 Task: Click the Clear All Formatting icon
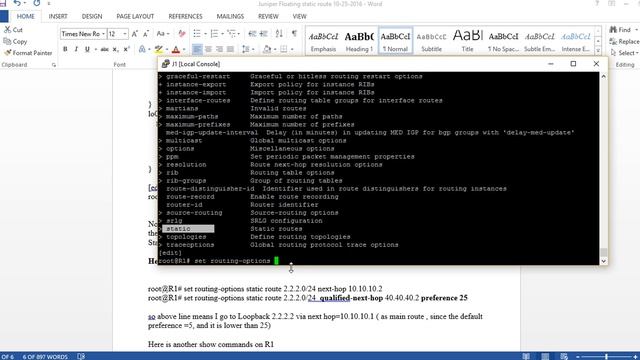pyautogui.click(x=182, y=34)
